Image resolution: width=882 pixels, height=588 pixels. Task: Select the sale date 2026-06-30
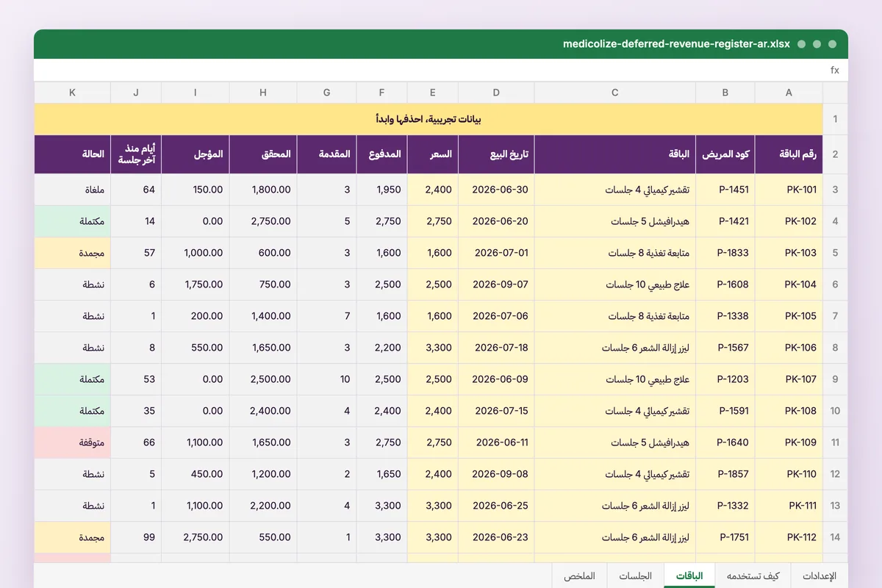pyautogui.click(x=496, y=190)
